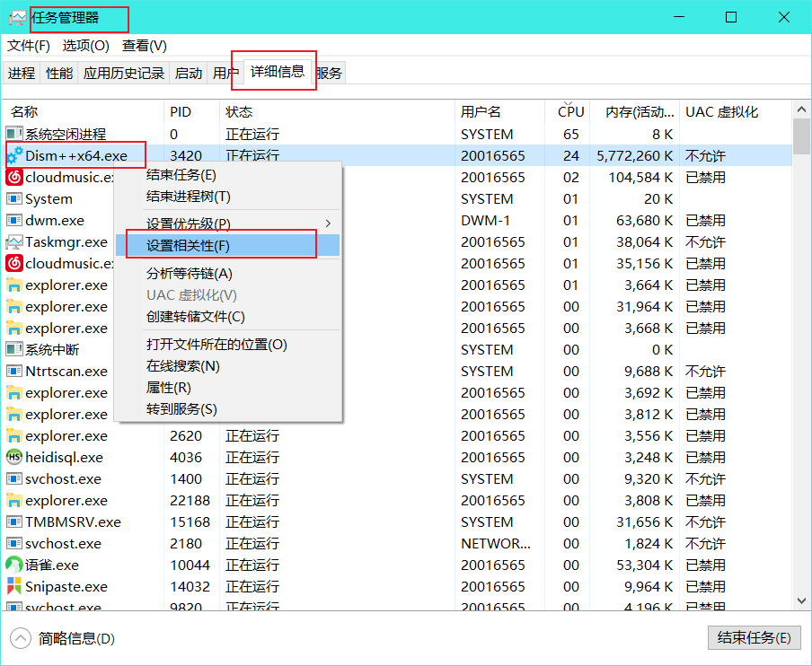Click icon of svchost.exe with PID 1400

coord(14,479)
